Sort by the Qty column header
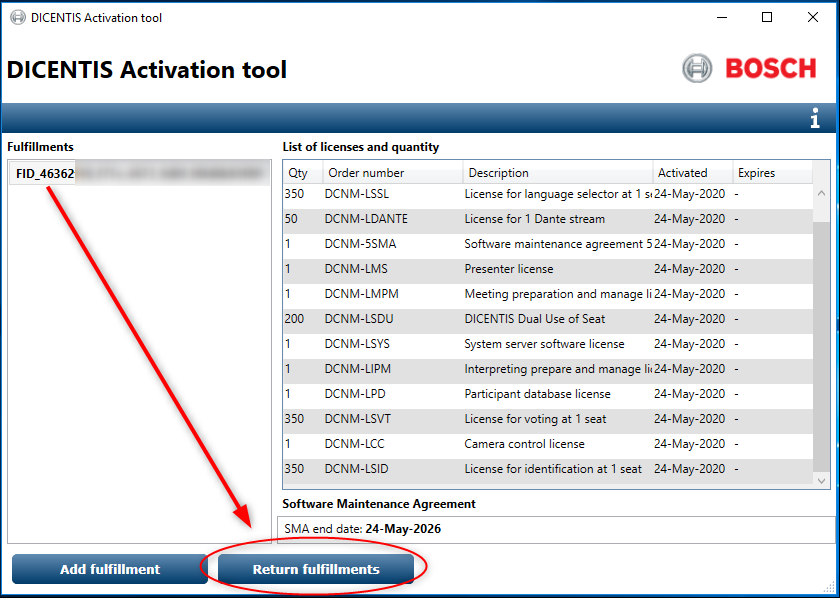 coord(304,173)
